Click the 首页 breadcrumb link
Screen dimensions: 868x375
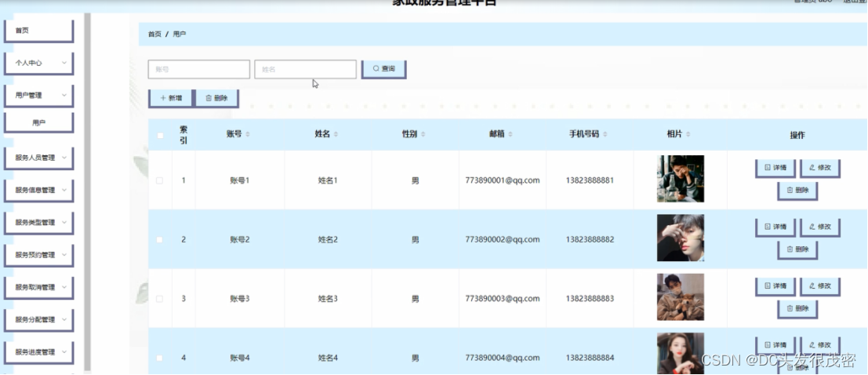click(154, 35)
